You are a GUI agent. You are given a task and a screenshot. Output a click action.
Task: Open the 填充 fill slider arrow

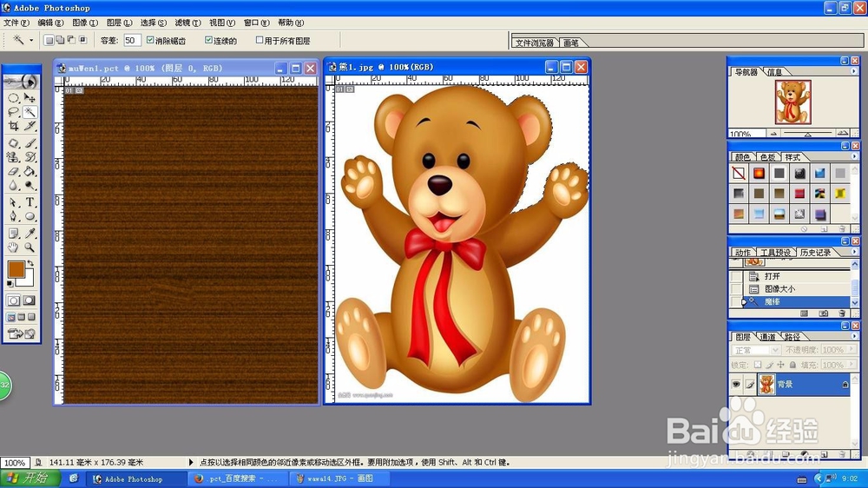point(852,365)
